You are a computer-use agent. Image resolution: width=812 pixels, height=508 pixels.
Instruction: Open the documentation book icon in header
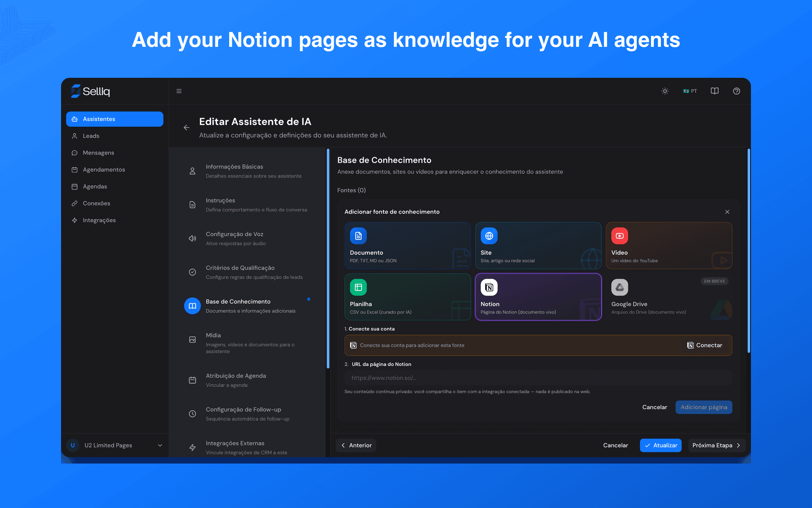pyautogui.click(x=714, y=91)
